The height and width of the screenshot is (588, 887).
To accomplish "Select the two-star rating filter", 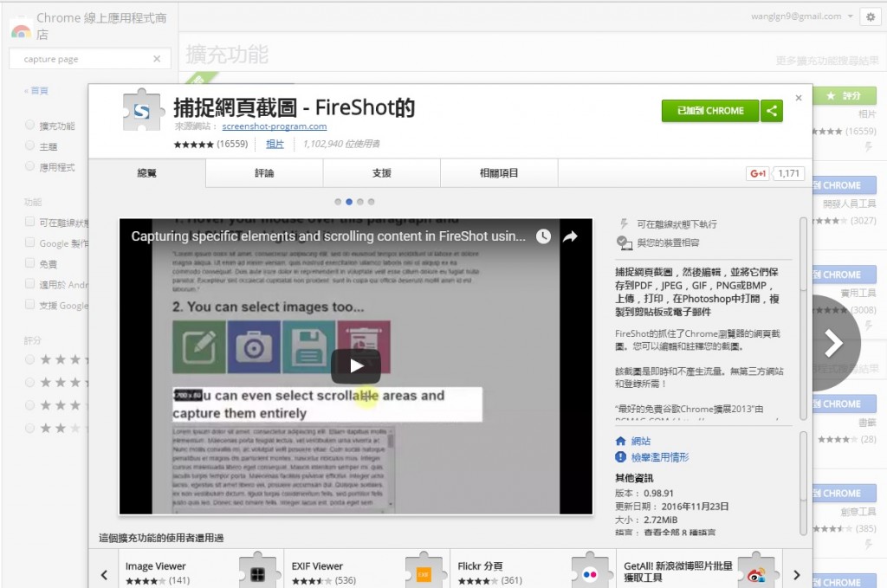I will (x=30, y=428).
